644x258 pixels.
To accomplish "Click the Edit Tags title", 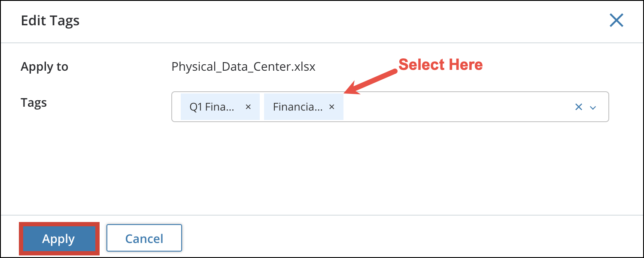I will [50, 21].
